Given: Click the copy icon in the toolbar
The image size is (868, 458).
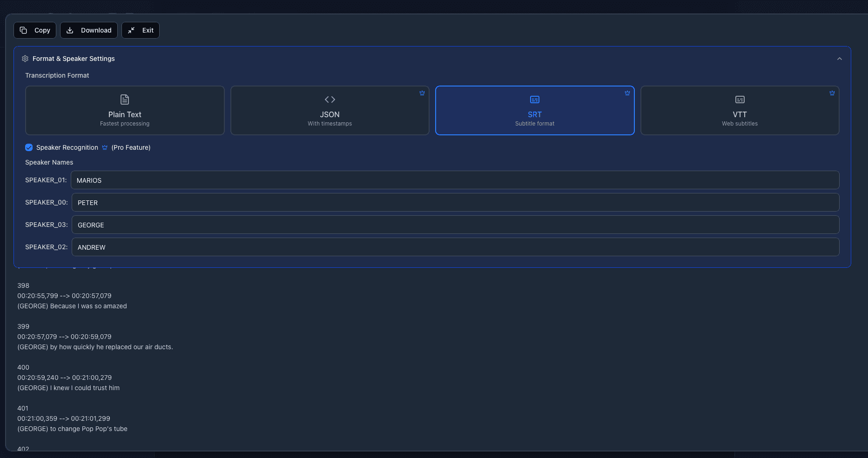Looking at the screenshot, I should point(23,30).
